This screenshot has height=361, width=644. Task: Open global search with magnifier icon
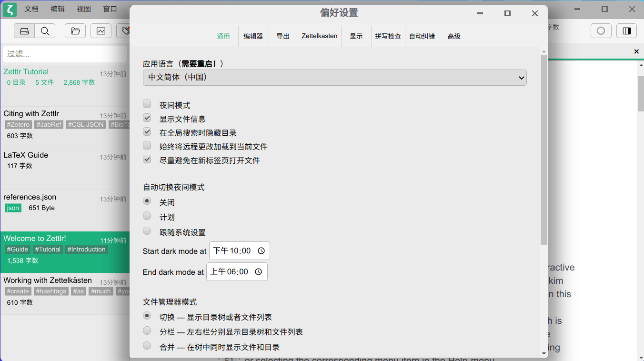(45, 31)
